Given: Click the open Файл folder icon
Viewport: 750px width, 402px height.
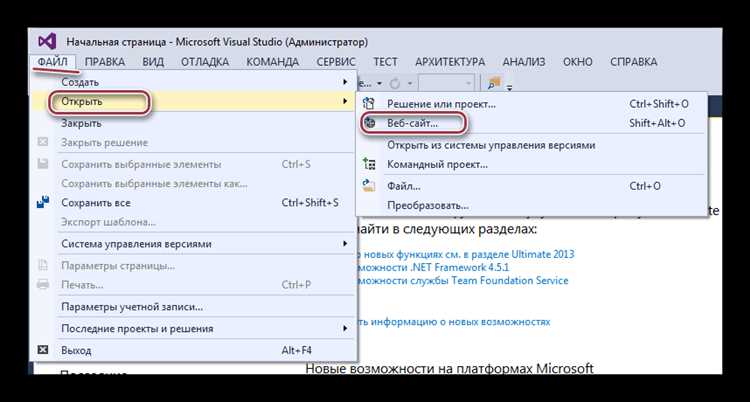Looking at the screenshot, I should point(369,186).
